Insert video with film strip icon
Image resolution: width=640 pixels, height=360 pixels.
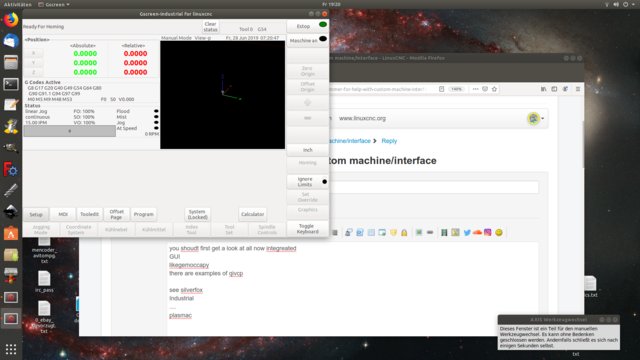point(444,233)
